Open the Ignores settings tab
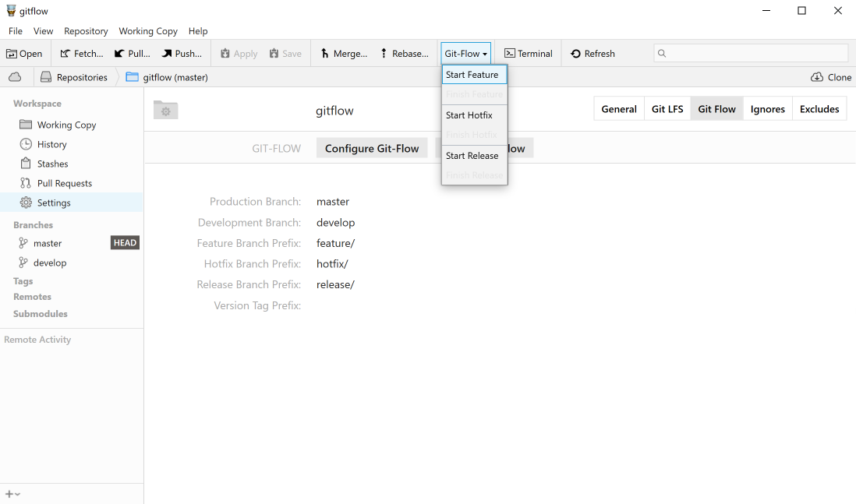The image size is (856, 504). 767,109
